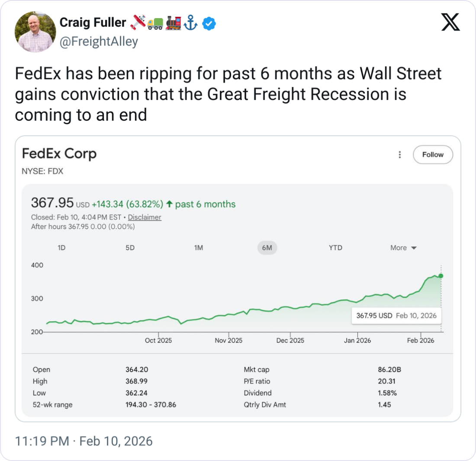Click the X logo icon
The width and height of the screenshot is (476, 461).
pos(450,22)
